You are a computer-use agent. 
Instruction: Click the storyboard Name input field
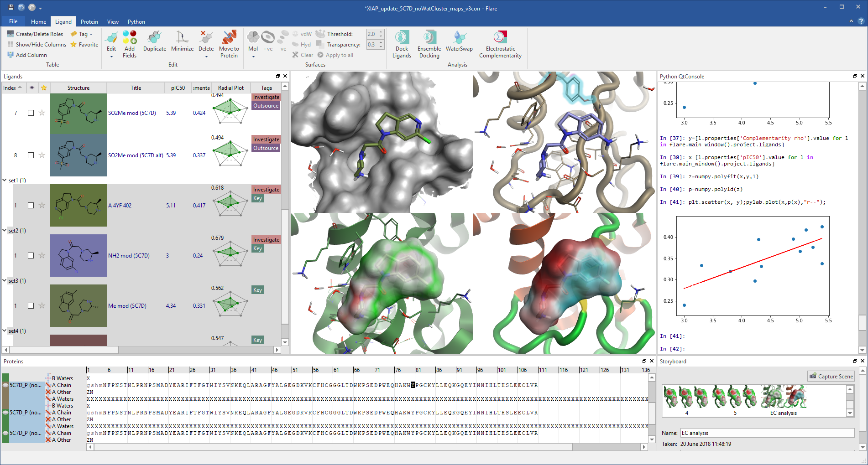[767, 433]
